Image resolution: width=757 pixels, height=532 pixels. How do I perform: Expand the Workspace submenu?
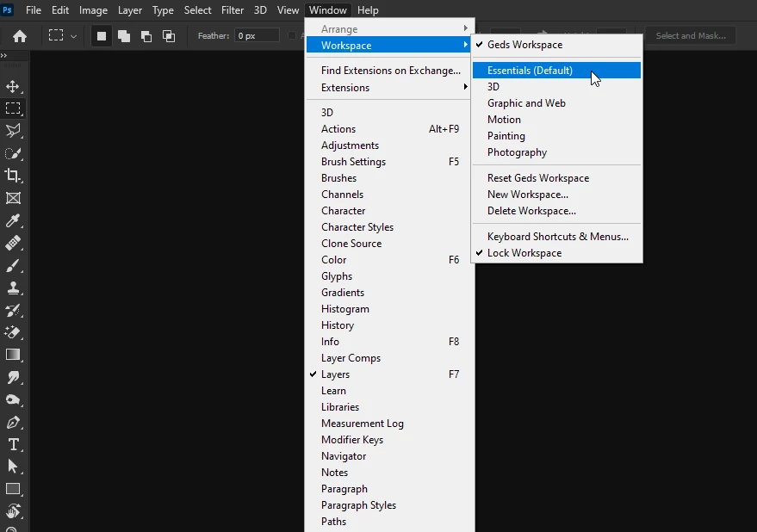389,46
